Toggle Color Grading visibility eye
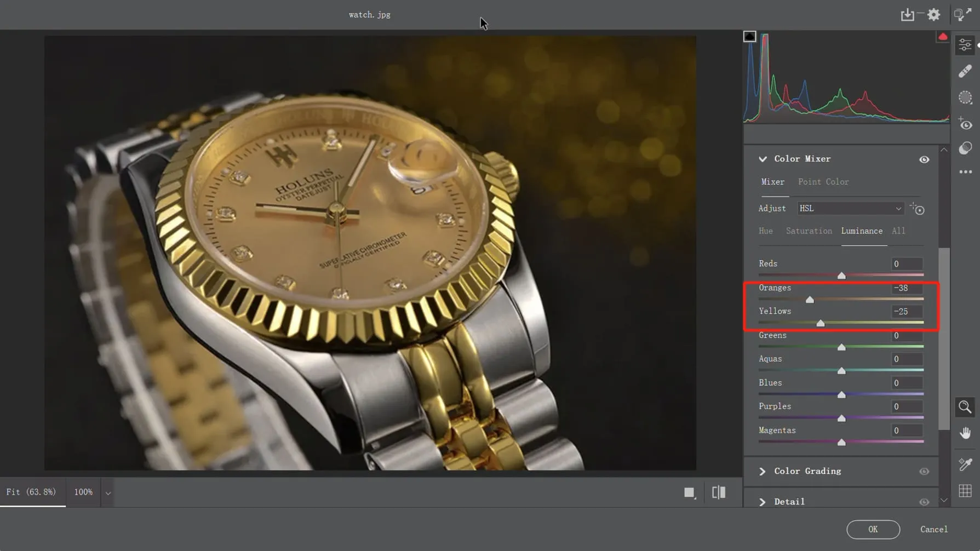Image resolution: width=980 pixels, height=551 pixels. [924, 472]
